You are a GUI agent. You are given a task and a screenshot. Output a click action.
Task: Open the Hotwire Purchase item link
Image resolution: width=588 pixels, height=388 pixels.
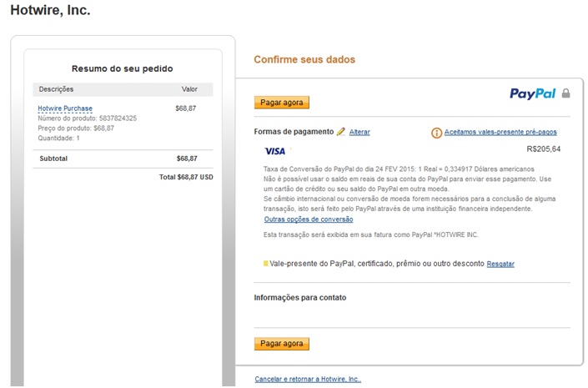[65, 108]
